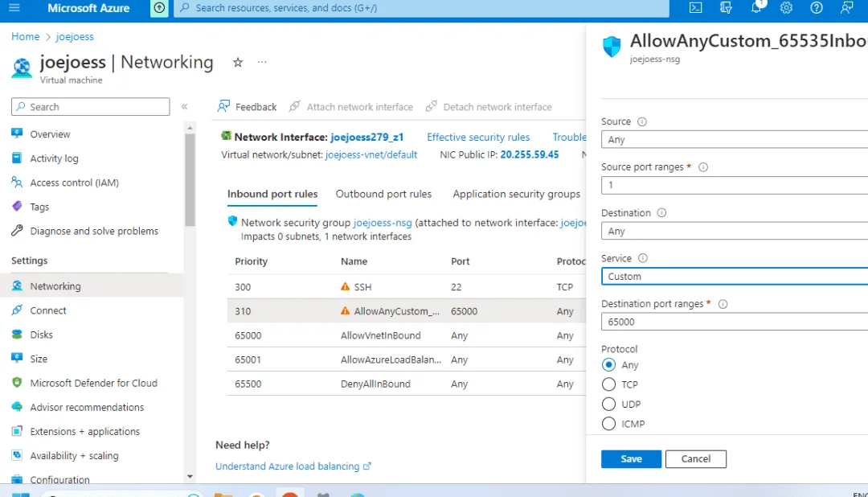Click info icon next to Destination port ranges
Viewport: 868px width, 497px height.
[x=723, y=304]
